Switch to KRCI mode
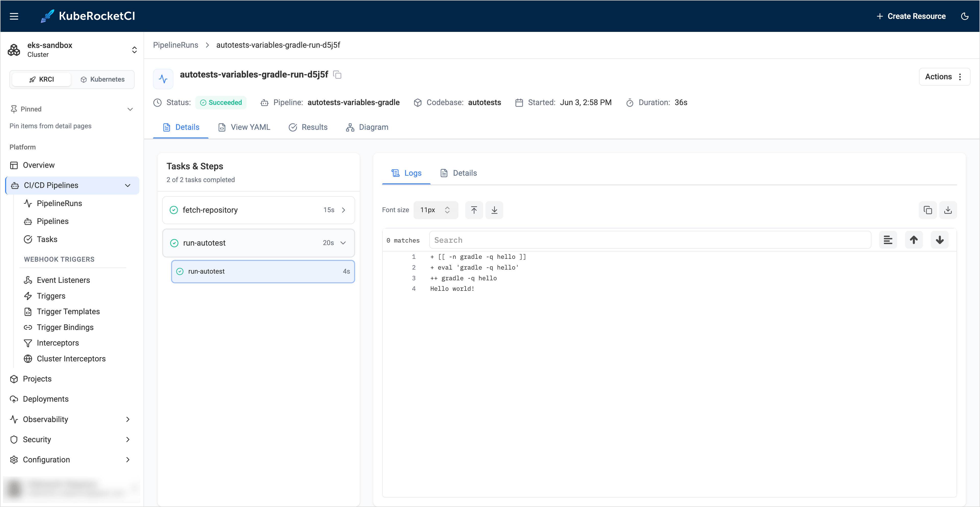 tap(42, 79)
